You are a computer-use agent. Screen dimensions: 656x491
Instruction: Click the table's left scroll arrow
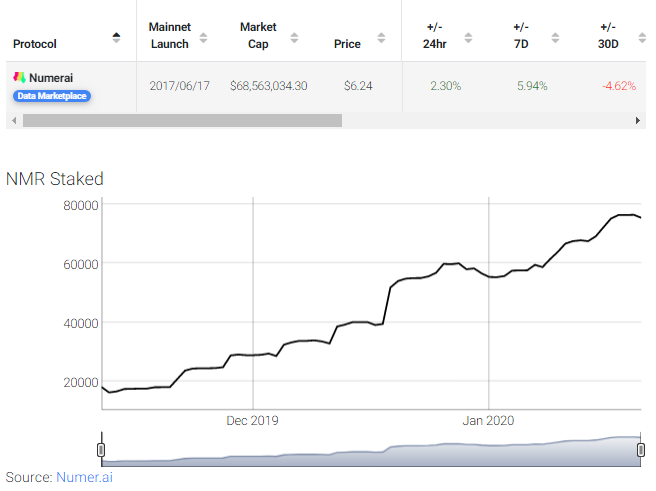click(14, 120)
